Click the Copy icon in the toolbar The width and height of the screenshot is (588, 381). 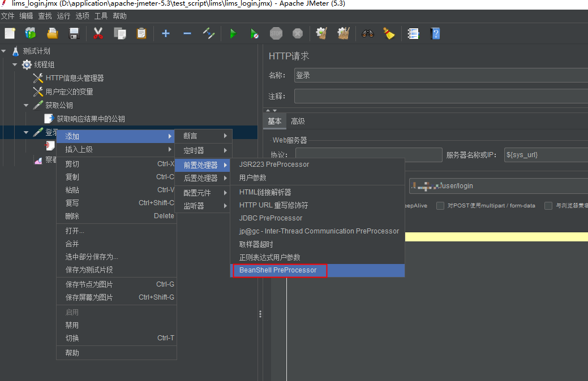(x=120, y=33)
